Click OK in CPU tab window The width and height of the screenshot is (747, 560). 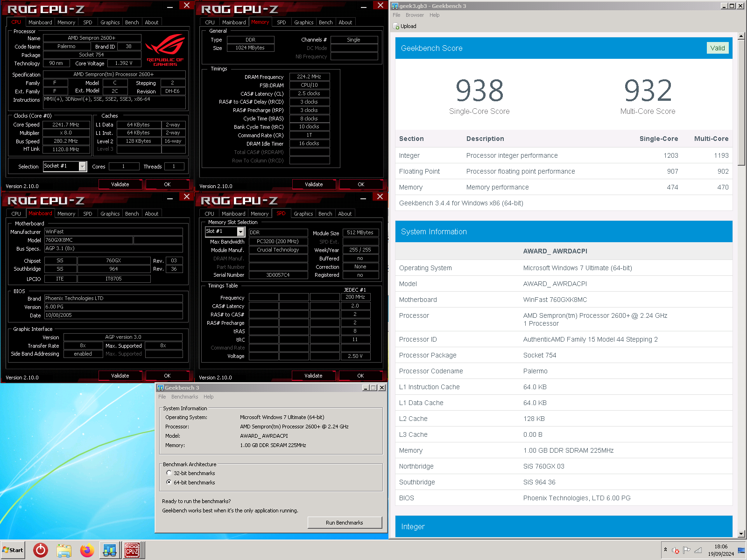click(167, 184)
